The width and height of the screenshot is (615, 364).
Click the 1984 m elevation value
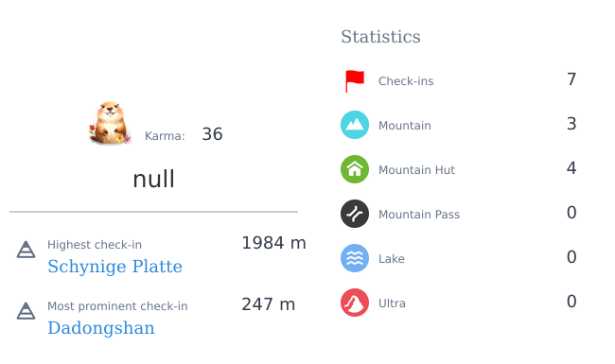coord(273,243)
